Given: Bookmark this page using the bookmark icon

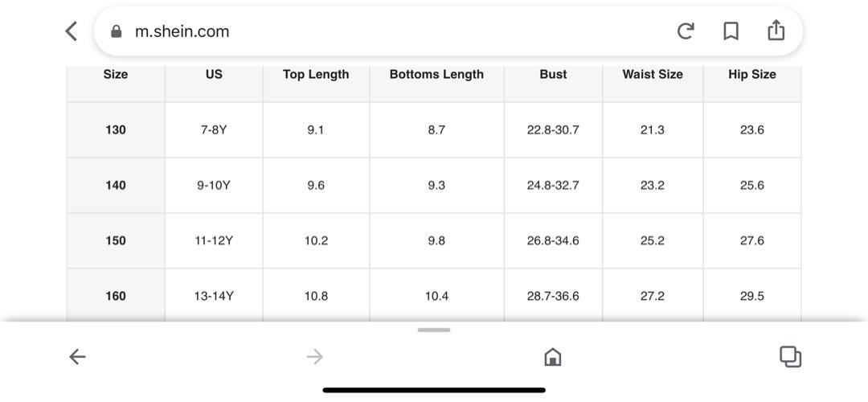Looking at the screenshot, I should (x=731, y=31).
